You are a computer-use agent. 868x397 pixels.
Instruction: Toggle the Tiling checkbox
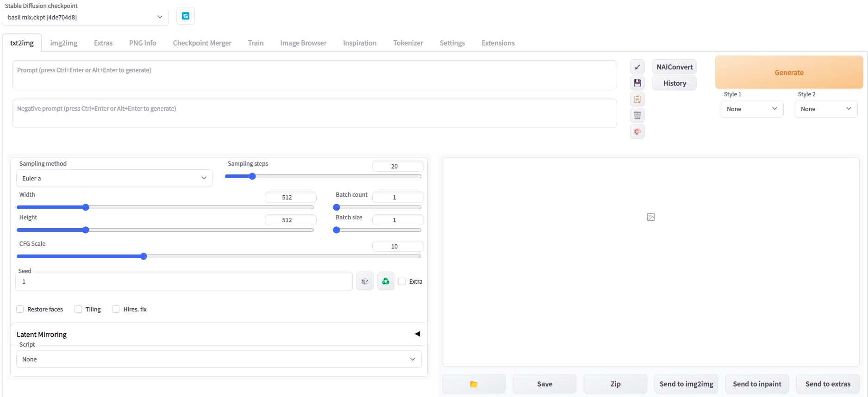79,309
